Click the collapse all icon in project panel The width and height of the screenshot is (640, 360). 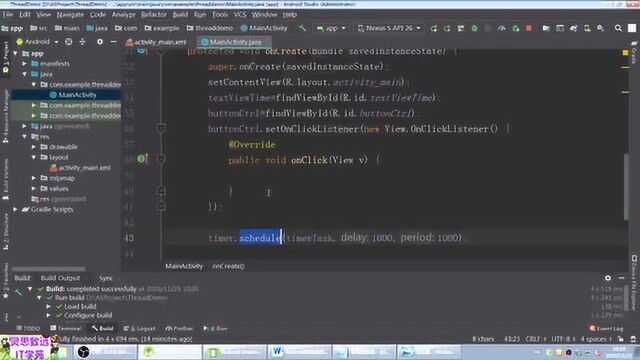(82, 42)
